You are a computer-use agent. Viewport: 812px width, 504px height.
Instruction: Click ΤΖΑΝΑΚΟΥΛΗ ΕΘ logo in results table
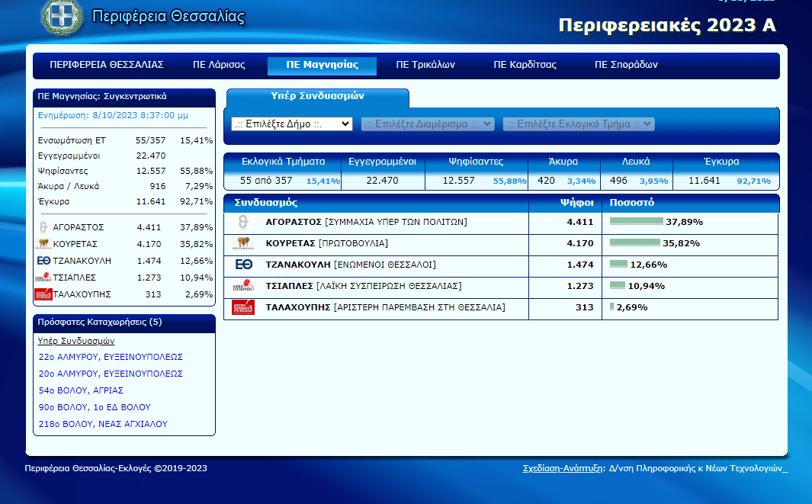click(x=243, y=265)
